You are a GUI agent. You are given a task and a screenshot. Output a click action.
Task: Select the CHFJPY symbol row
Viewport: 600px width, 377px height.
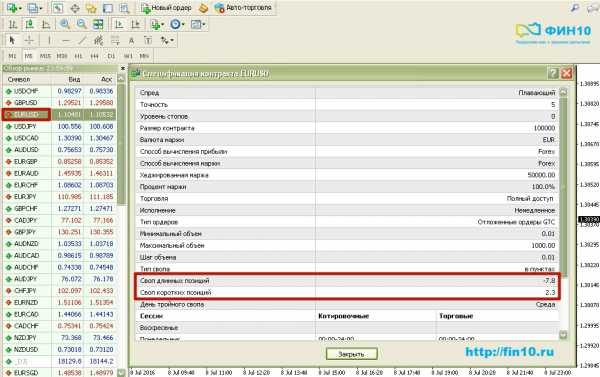point(59,291)
